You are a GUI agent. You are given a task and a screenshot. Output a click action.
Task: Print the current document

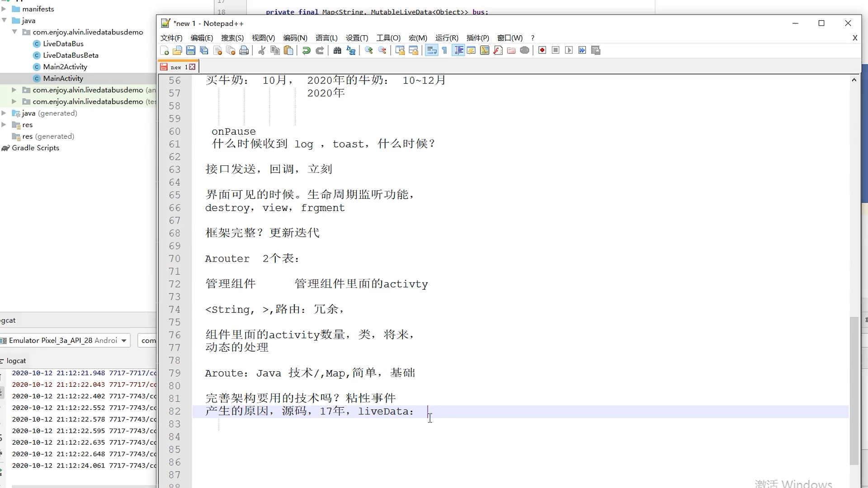[244, 50]
